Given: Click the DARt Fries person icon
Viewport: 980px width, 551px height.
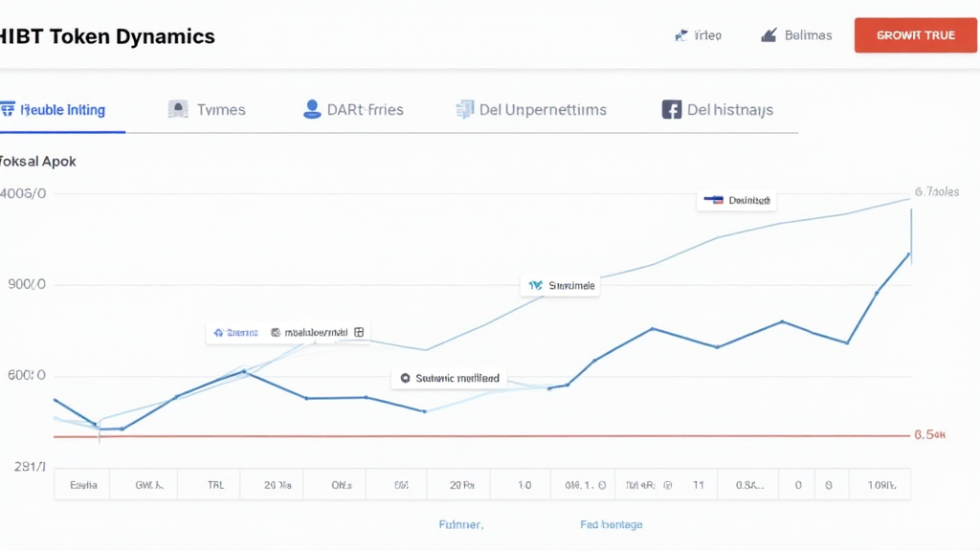Looking at the screenshot, I should pyautogui.click(x=312, y=110).
